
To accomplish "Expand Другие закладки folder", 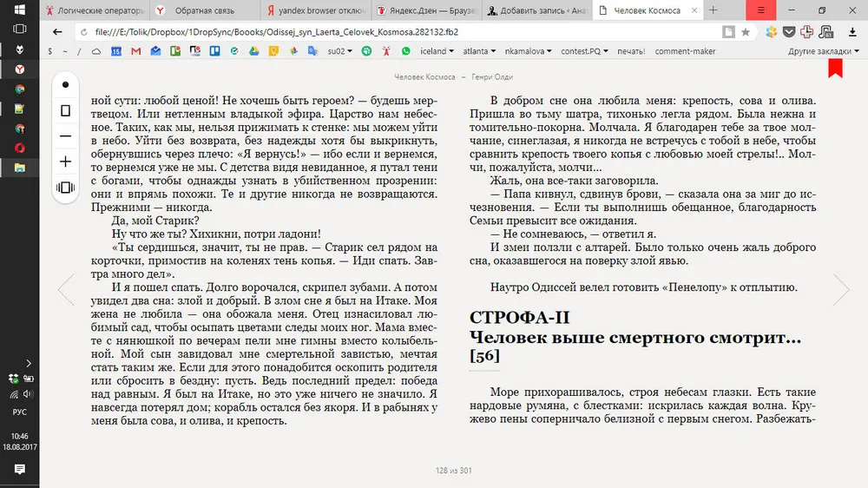I will pos(823,51).
